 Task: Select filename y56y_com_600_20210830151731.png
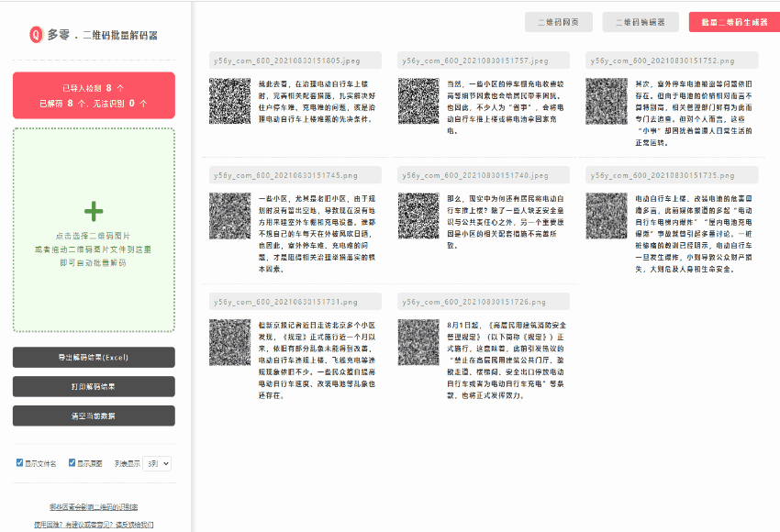285,302
